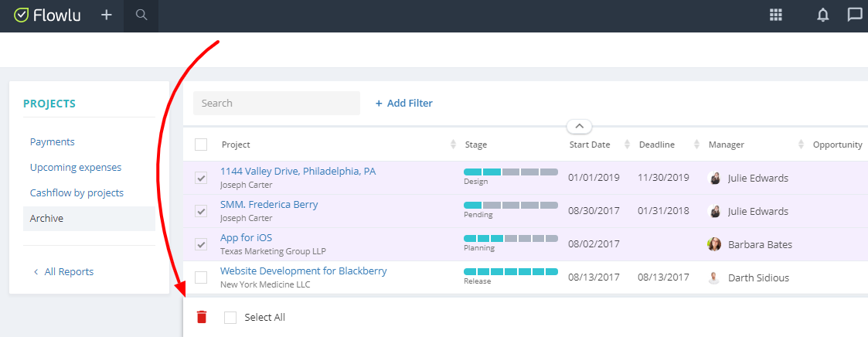Image resolution: width=868 pixels, height=337 pixels.
Task: Open Website Development for Blackberry project
Action: tap(303, 271)
